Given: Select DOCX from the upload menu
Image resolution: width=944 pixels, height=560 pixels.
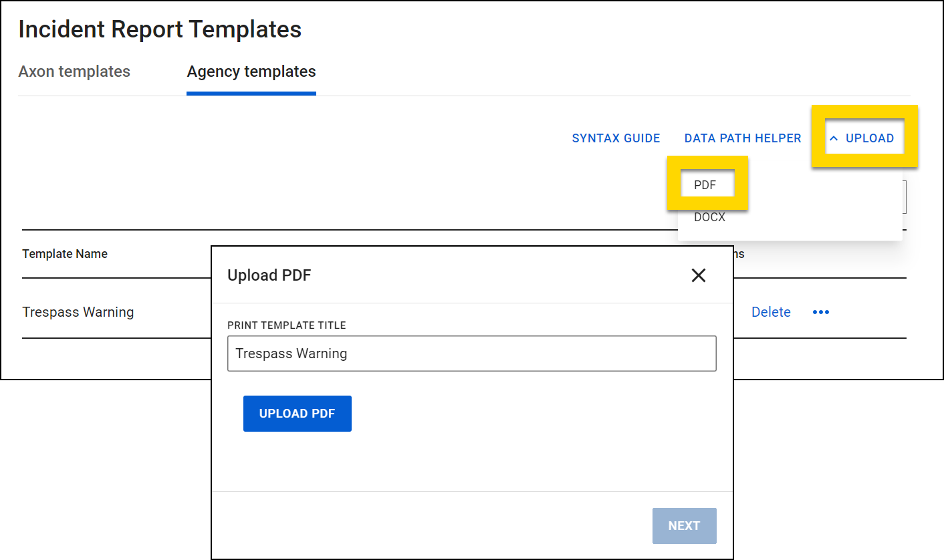Looking at the screenshot, I should pyautogui.click(x=709, y=217).
